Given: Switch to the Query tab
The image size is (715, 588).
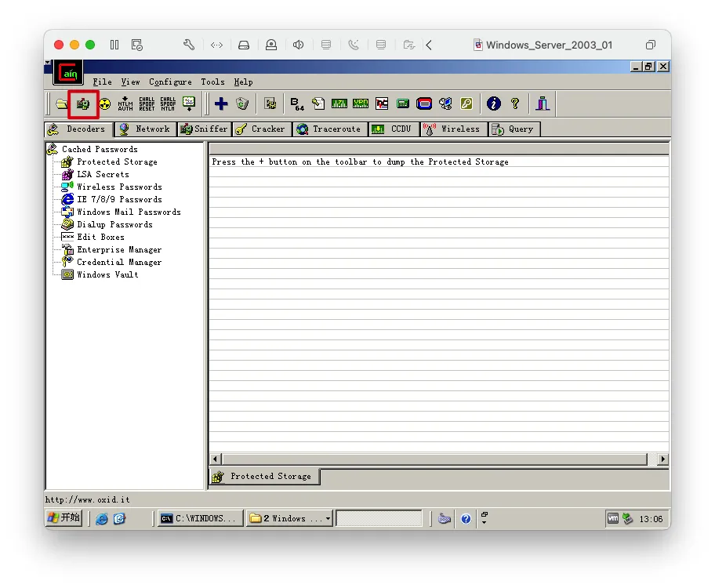Looking at the screenshot, I should (514, 129).
